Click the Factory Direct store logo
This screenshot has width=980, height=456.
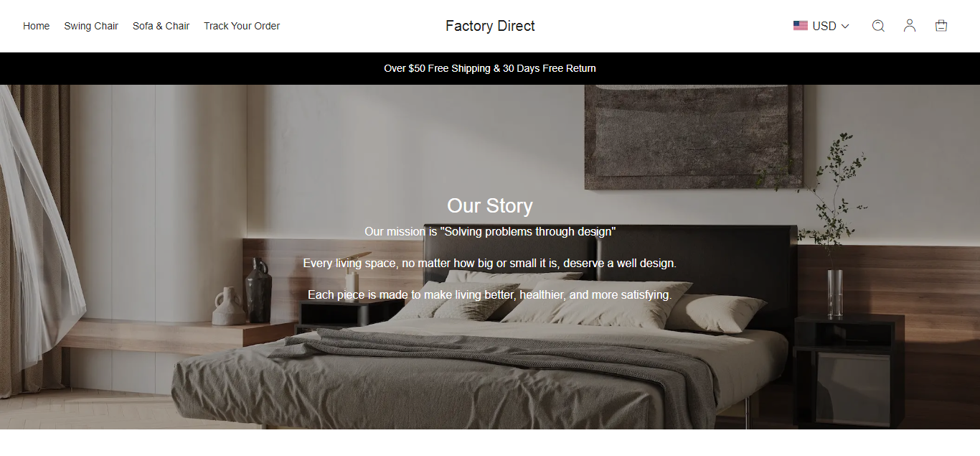tap(490, 26)
